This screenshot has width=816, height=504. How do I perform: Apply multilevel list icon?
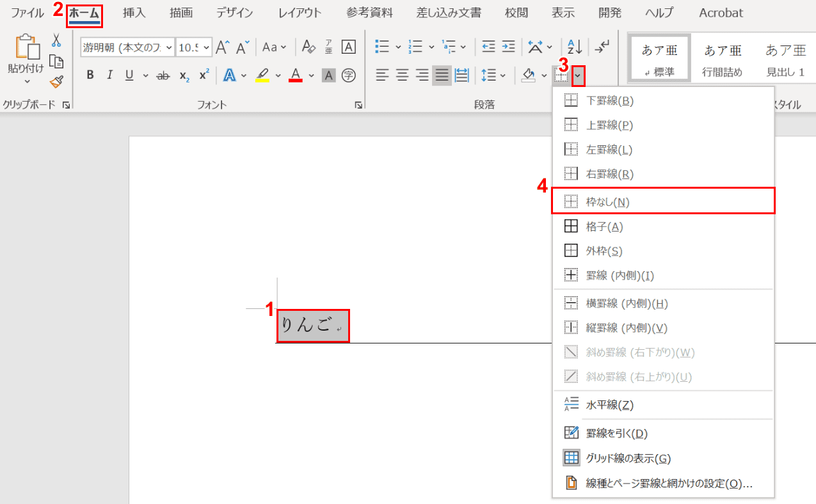coord(449,47)
